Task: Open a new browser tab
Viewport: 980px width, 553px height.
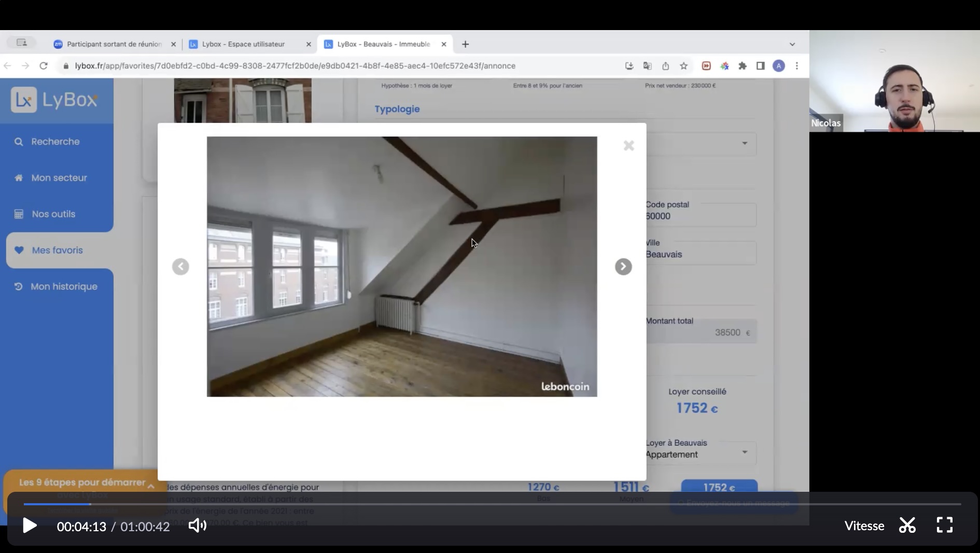Action: coord(465,44)
